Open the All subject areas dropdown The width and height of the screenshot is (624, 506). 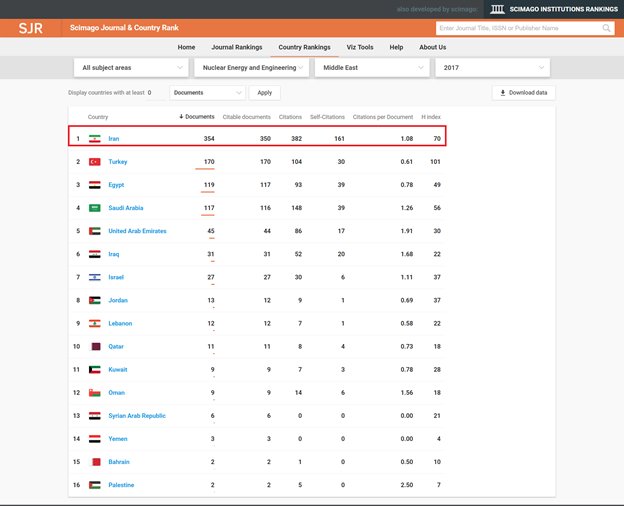point(131,67)
